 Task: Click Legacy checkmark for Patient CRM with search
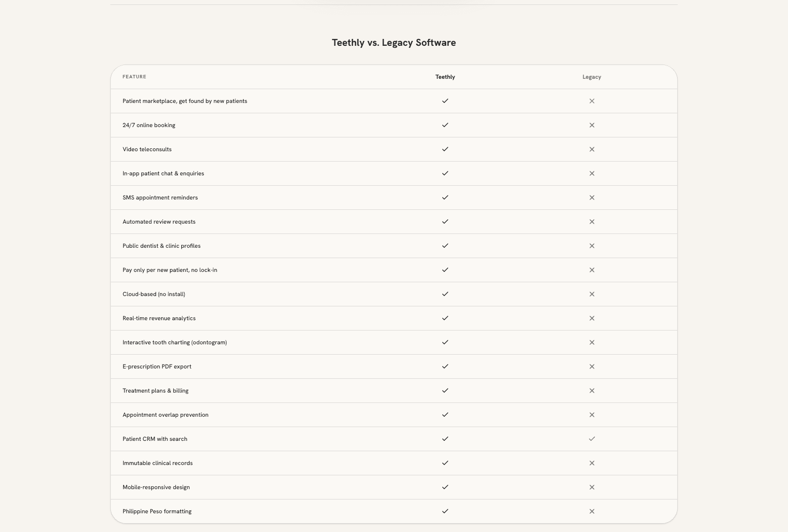(592, 439)
